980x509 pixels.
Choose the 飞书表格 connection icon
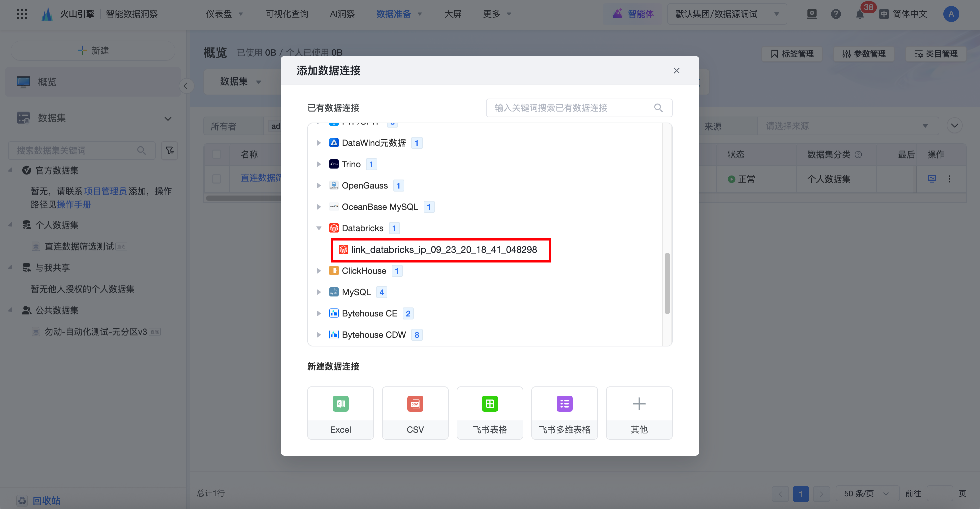490,404
